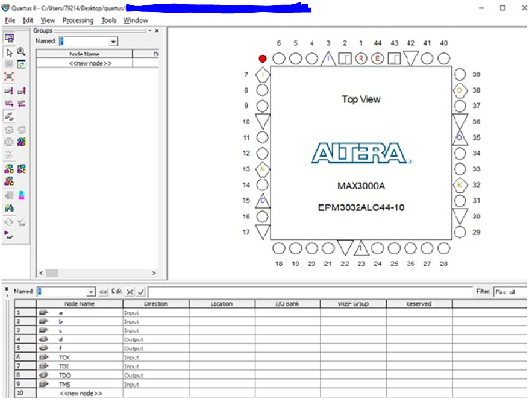Open the View menu

pyautogui.click(x=48, y=20)
